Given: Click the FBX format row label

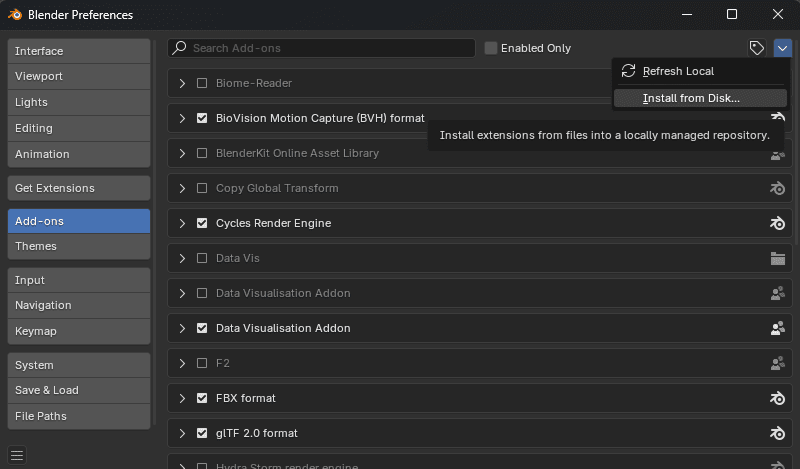Looking at the screenshot, I should [x=245, y=398].
